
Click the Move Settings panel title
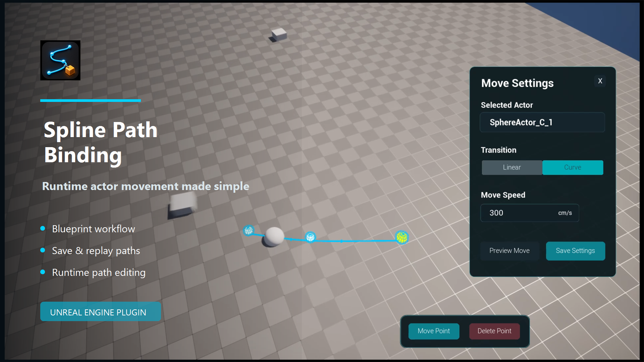[517, 83]
